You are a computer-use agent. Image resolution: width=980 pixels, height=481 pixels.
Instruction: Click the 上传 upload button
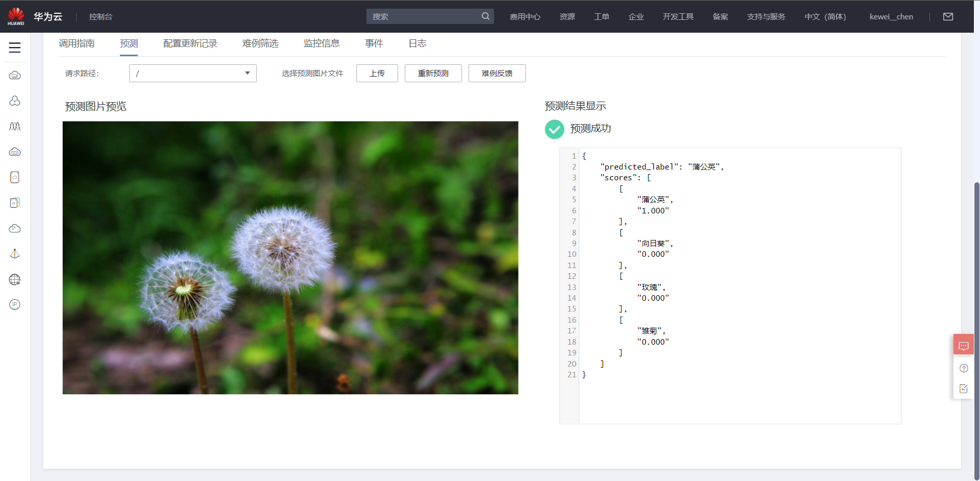[377, 74]
